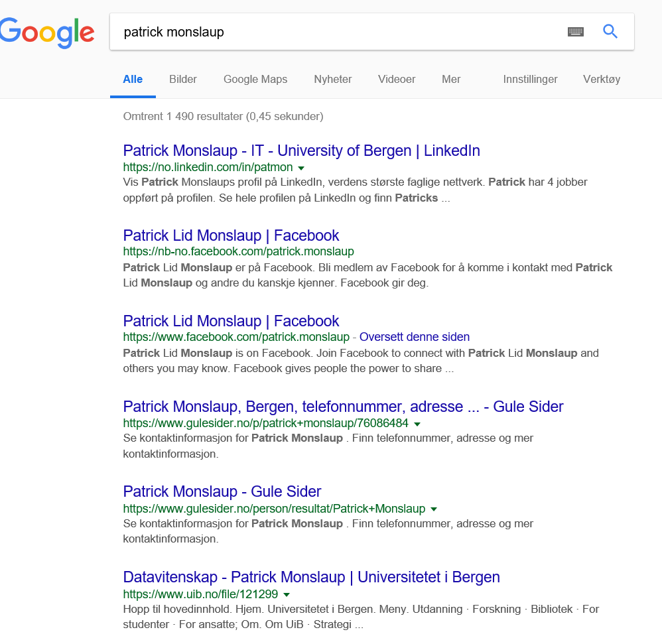Click the https://no.linkedin.com/in/patmon URL text
The width and height of the screenshot is (662, 644).
(208, 167)
